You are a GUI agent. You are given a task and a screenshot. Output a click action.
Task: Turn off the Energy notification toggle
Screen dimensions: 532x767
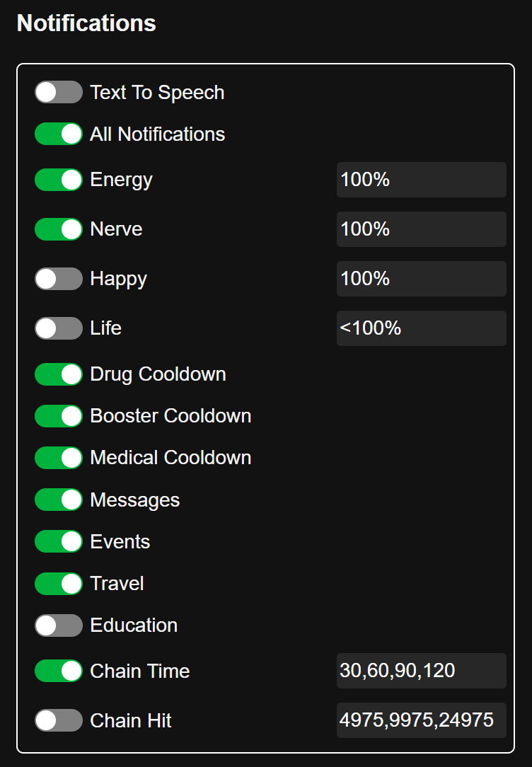[59, 180]
